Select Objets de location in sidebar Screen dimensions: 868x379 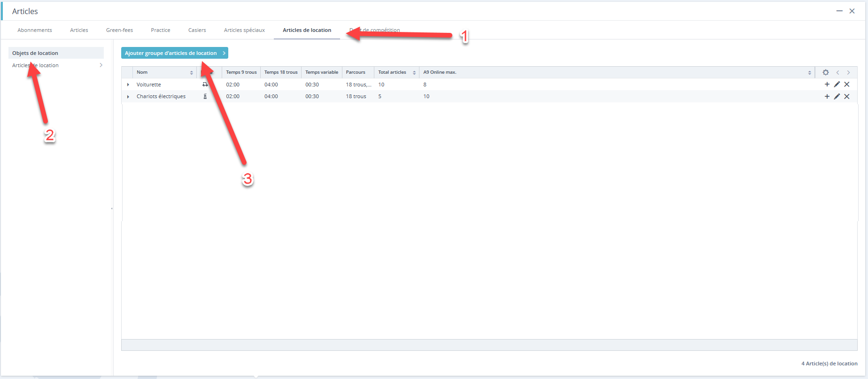point(56,53)
